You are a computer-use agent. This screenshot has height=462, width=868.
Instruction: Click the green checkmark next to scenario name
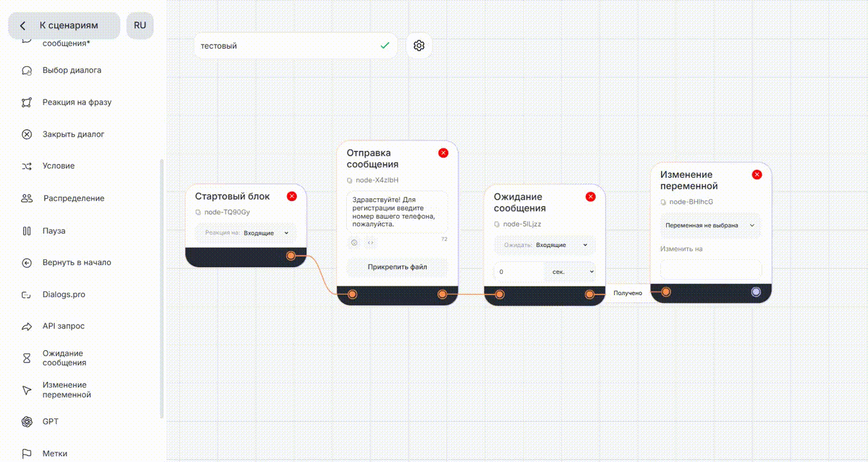[385, 46]
